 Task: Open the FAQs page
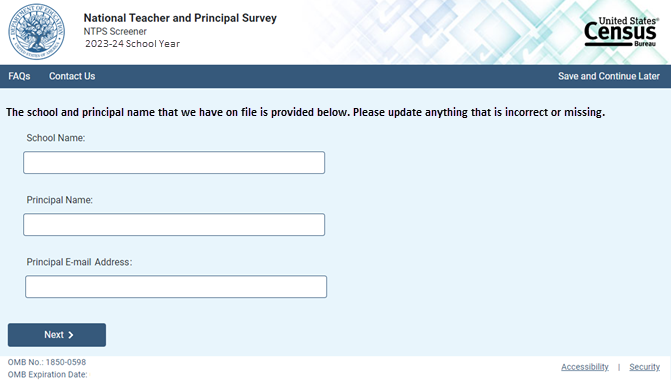(19, 76)
